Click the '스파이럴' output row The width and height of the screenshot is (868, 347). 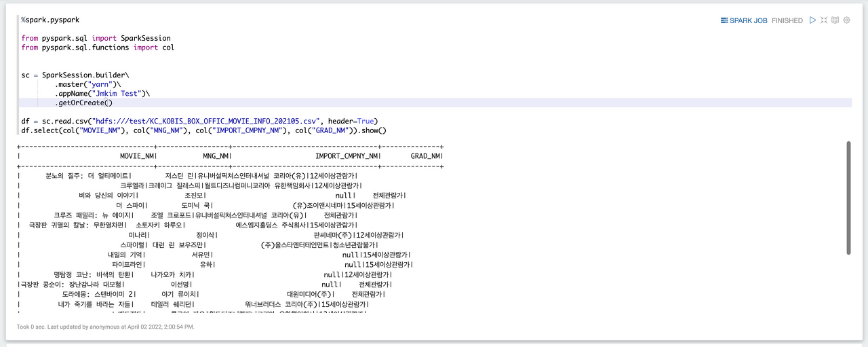click(198, 244)
